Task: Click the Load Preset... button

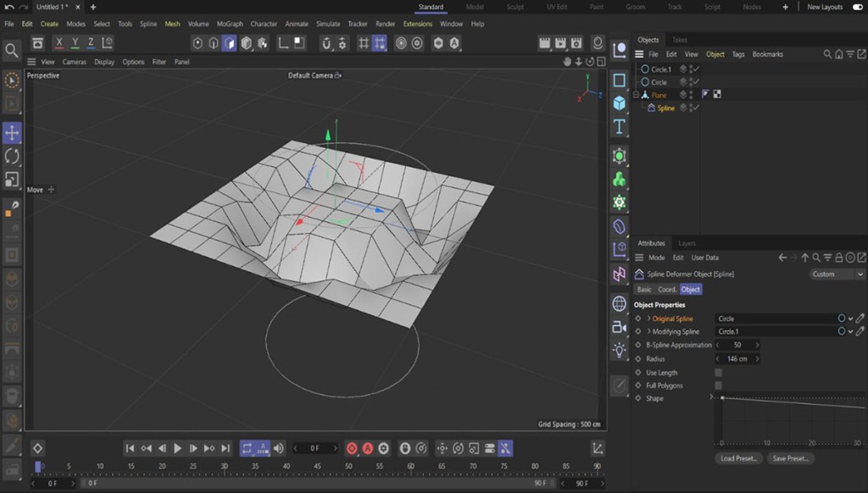Action: click(739, 458)
